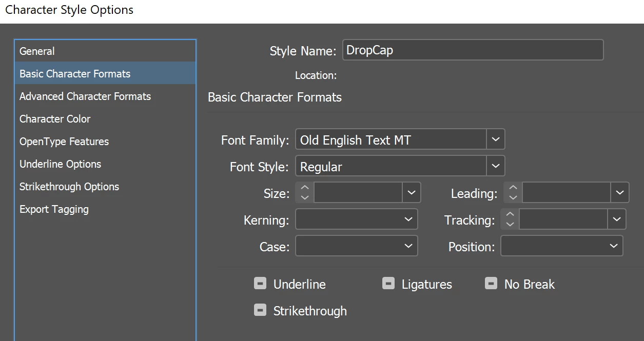The height and width of the screenshot is (341, 644).
Task: Expand the Position dropdown
Action: [x=562, y=246]
